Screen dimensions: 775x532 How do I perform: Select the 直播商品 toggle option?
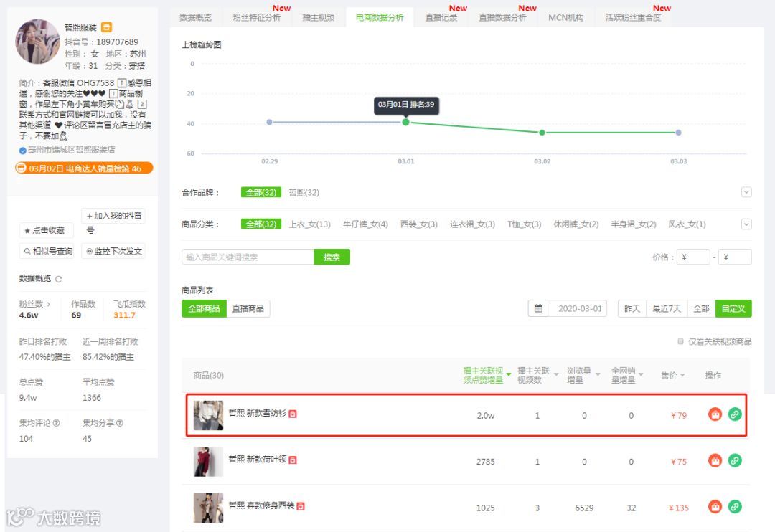[248, 309]
